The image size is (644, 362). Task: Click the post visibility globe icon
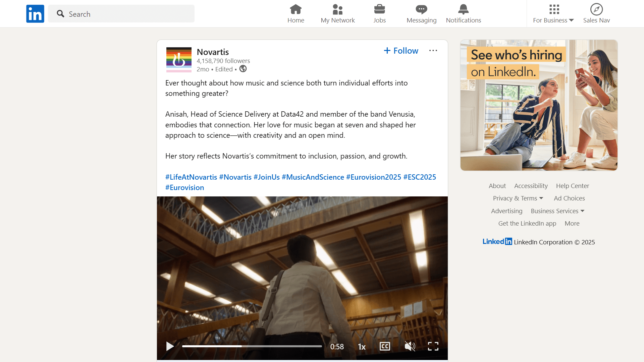(243, 69)
